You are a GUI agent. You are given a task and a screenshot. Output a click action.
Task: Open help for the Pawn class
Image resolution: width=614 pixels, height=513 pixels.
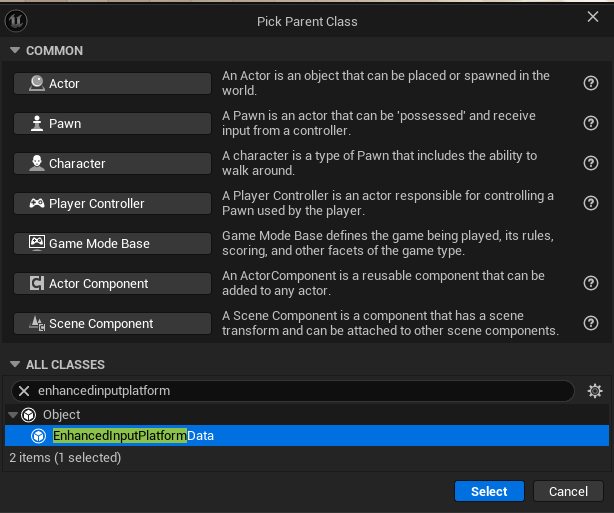tap(591, 123)
